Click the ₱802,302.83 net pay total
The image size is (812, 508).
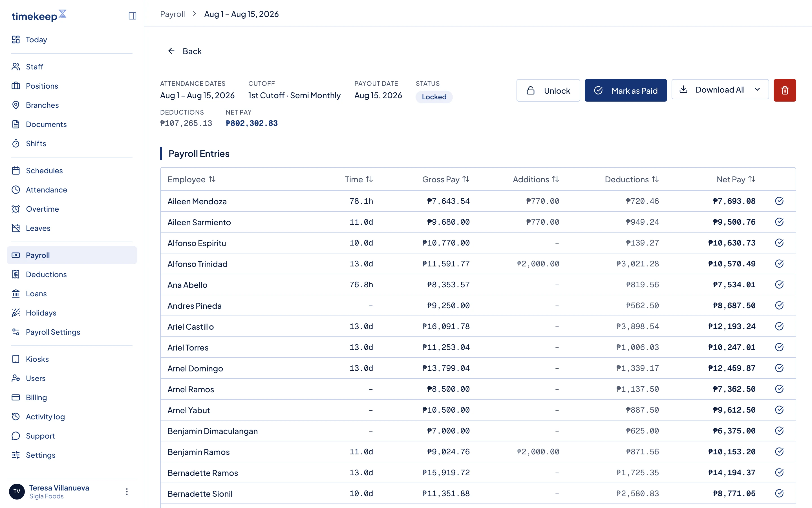tap(252, 123)
